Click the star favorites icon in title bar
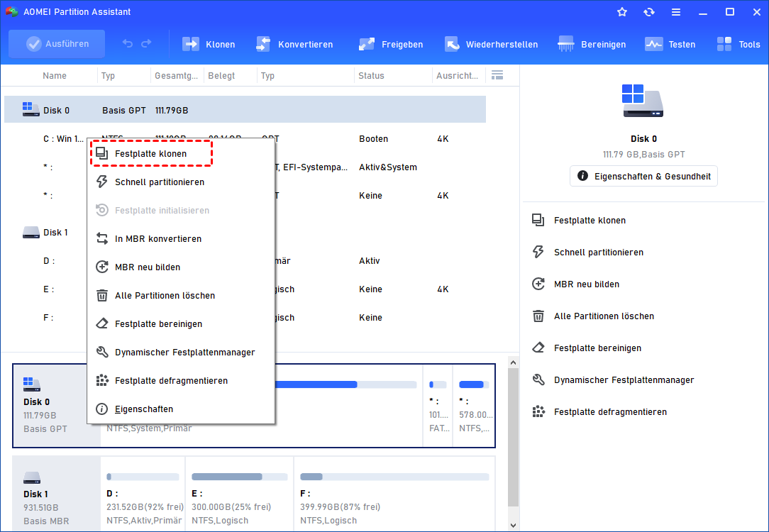The image size is (769, 532). click(x=622, y=12)
